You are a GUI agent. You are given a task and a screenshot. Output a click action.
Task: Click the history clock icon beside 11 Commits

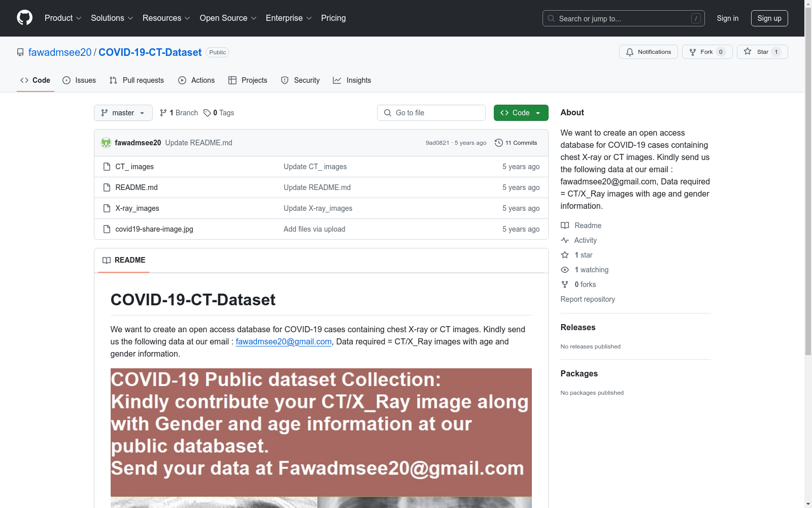(x=499, y=143)
